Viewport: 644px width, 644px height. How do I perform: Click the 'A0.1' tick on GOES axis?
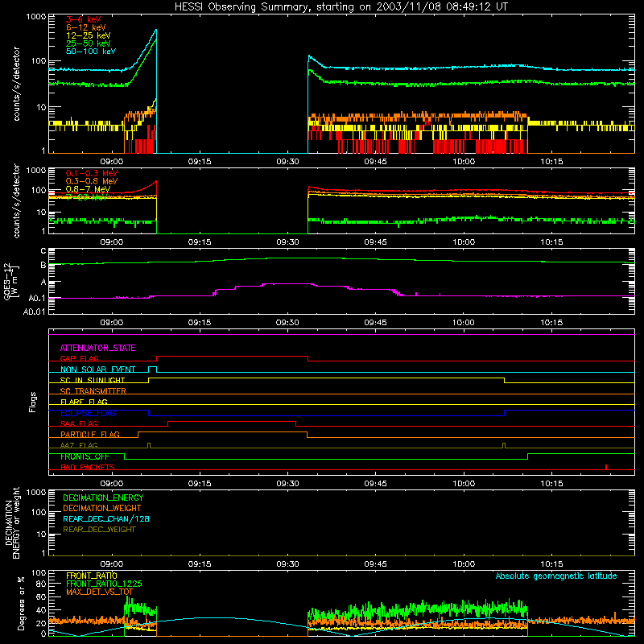37,299
